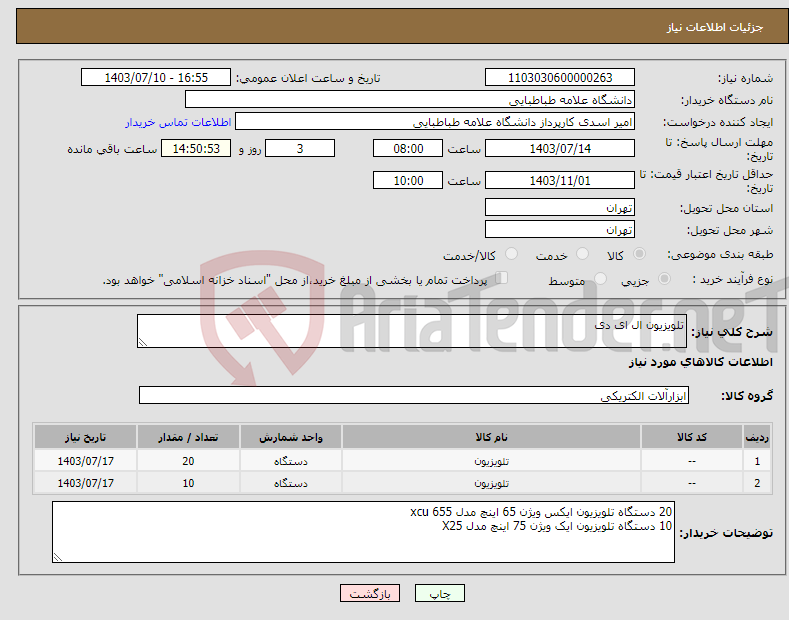The image size is (789, 620).
Task: Click the deadline time field 08:00
Action: (x=408, y=148)
